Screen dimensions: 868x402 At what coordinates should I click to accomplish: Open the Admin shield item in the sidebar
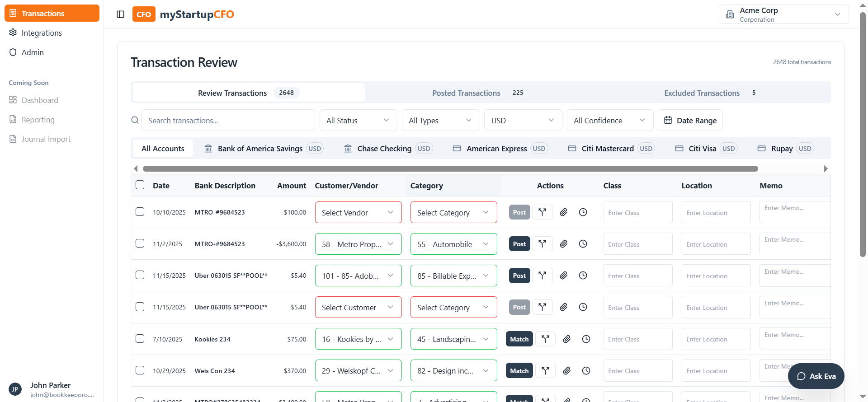pyautogui.click(x=33, y=52)
